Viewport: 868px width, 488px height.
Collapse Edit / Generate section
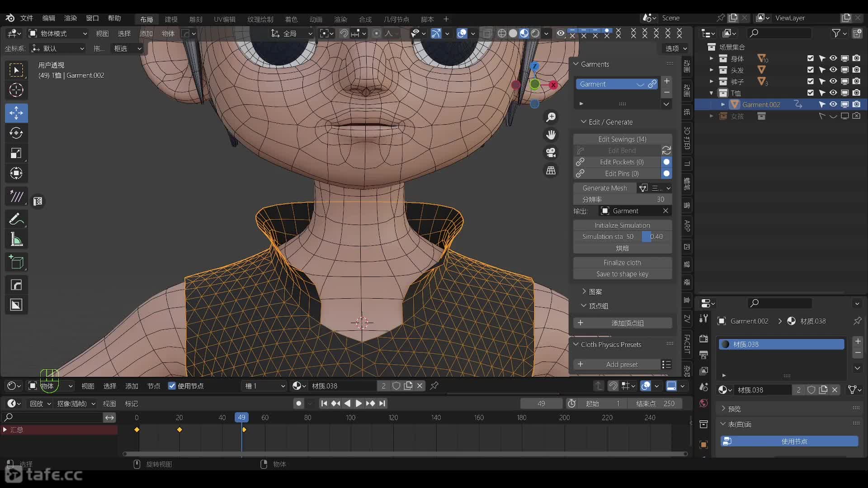coord(584,122)
